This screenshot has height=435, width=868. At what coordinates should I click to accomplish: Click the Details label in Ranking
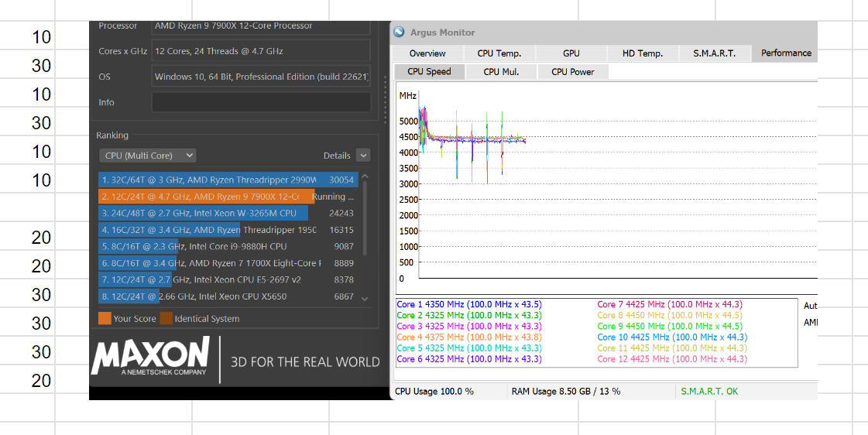point(337,156)
